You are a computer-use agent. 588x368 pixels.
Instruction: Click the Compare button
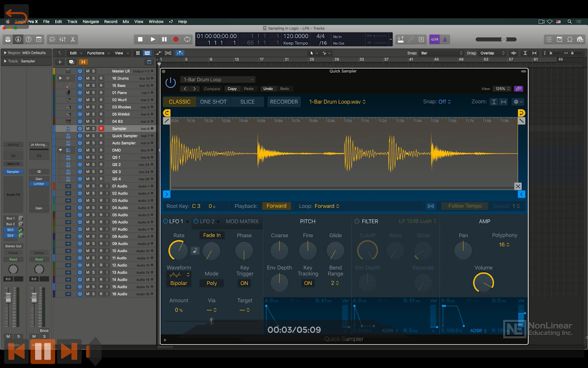tap(212, 89)
